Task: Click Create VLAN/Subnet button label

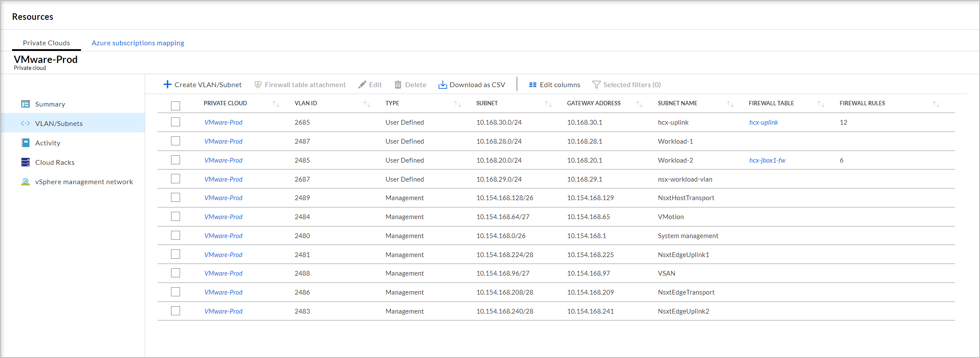Action: coord(208,85)
